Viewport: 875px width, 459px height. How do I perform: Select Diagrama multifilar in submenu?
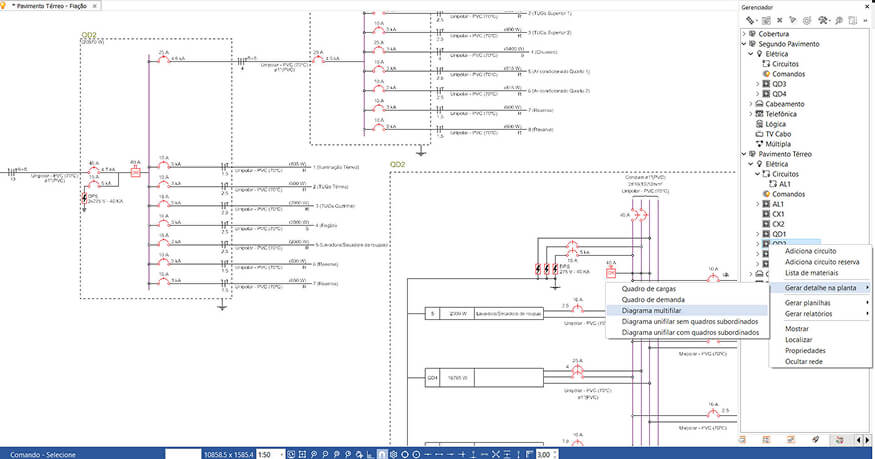[x=687, y=311]
